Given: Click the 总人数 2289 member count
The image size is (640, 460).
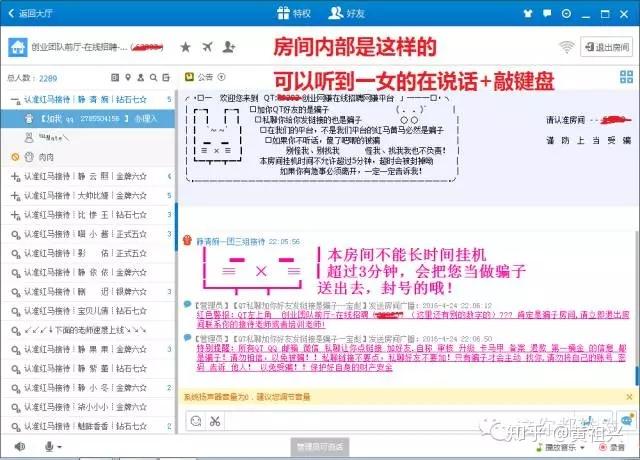Looking at the screenshot, I should 32,78.
